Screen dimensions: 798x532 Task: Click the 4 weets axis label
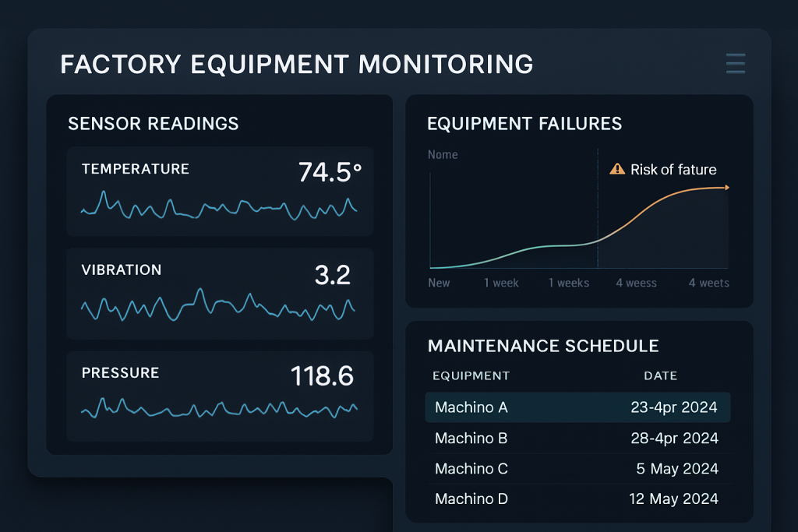(x=708, y=283)
